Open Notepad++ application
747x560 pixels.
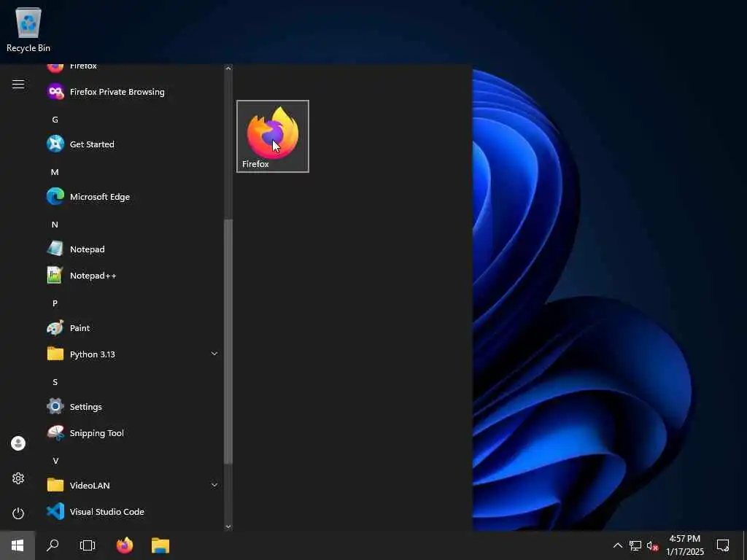click(x=131, y=276)
